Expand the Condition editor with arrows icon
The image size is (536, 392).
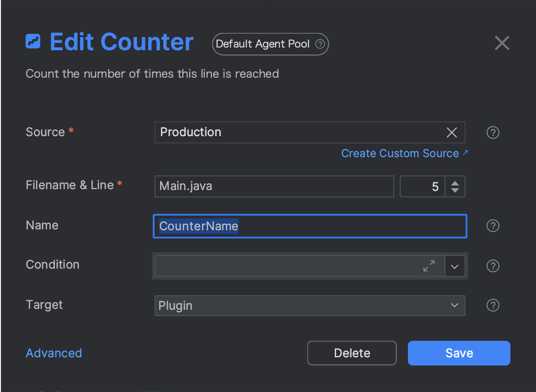429,266
